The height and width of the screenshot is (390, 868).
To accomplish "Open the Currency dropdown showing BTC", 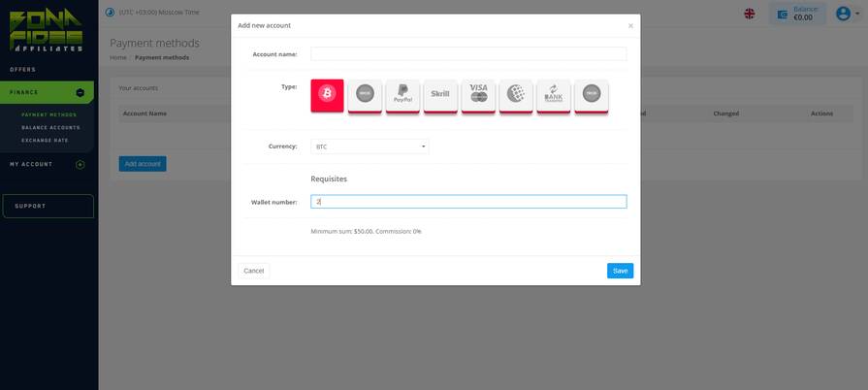I will point(370,146).
